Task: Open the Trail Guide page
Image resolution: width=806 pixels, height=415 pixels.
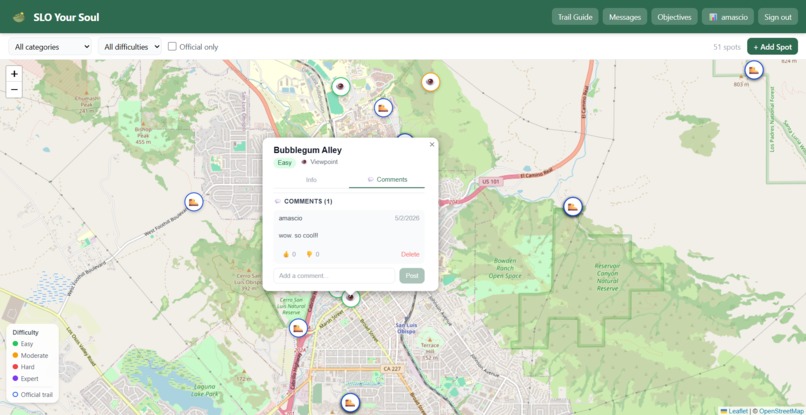Action: tap(575, 17)
